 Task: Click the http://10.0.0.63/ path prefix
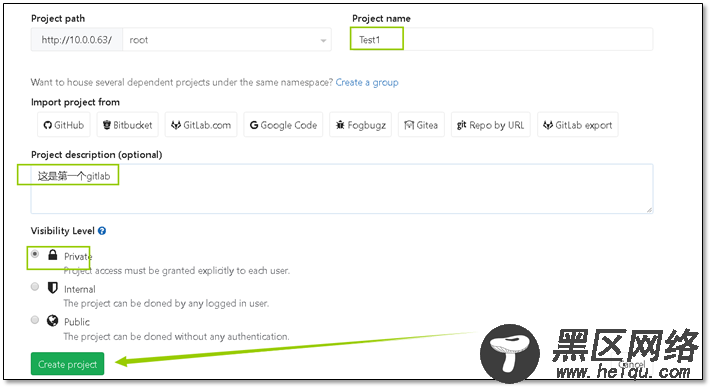tap(77, 40)
